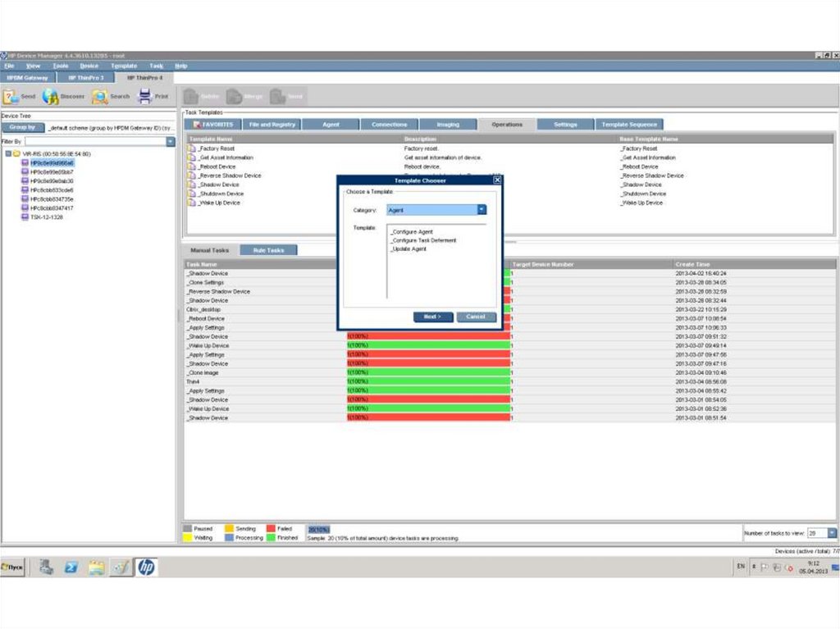Select the _Clone Settings task row
Image resolution: width=840 pixels, height=629 pixels.
(509, 282)
